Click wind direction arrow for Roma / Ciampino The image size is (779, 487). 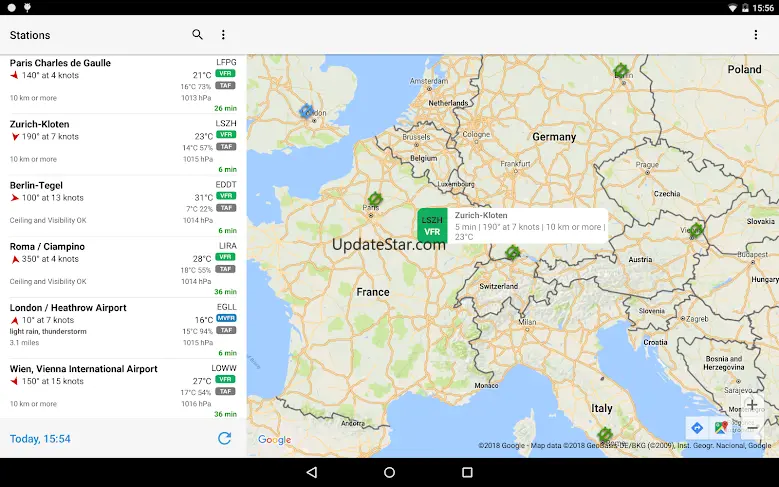coord(15,259)
